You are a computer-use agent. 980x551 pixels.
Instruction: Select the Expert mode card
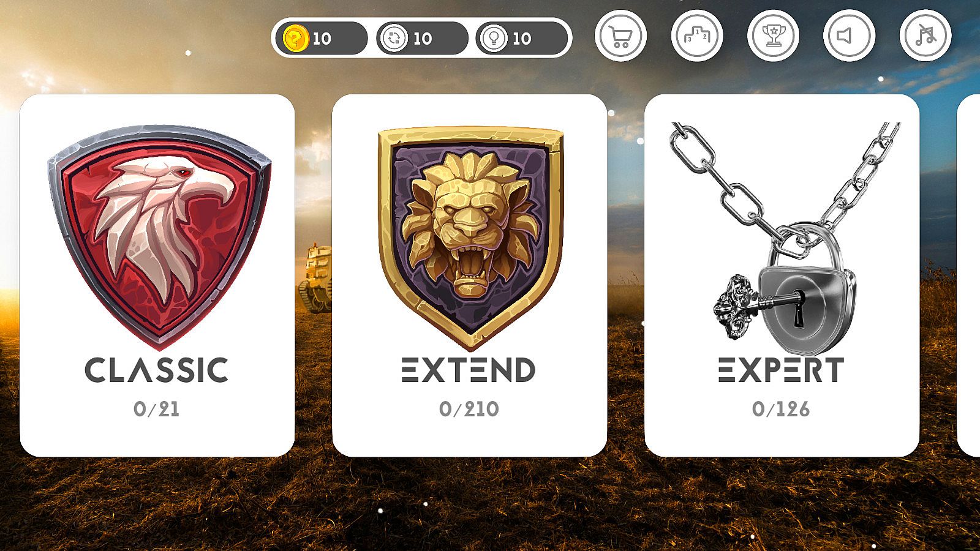tap(782, 275)
